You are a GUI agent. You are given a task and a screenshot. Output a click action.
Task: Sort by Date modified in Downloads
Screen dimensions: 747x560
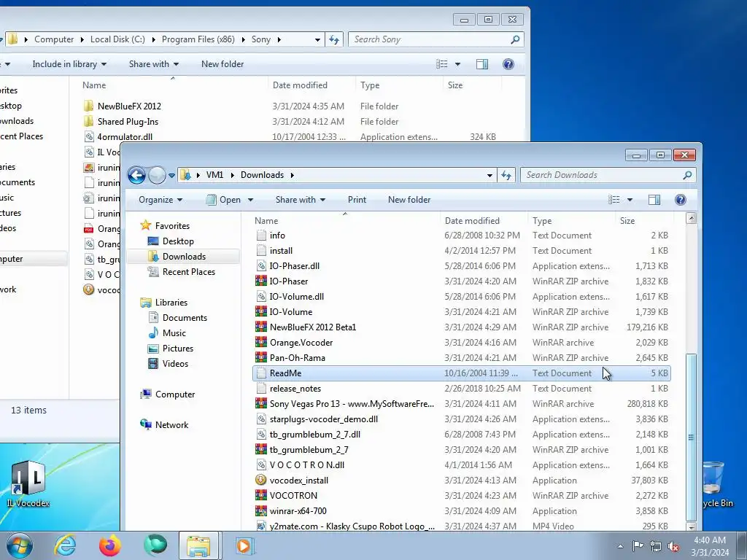point(484,220)
